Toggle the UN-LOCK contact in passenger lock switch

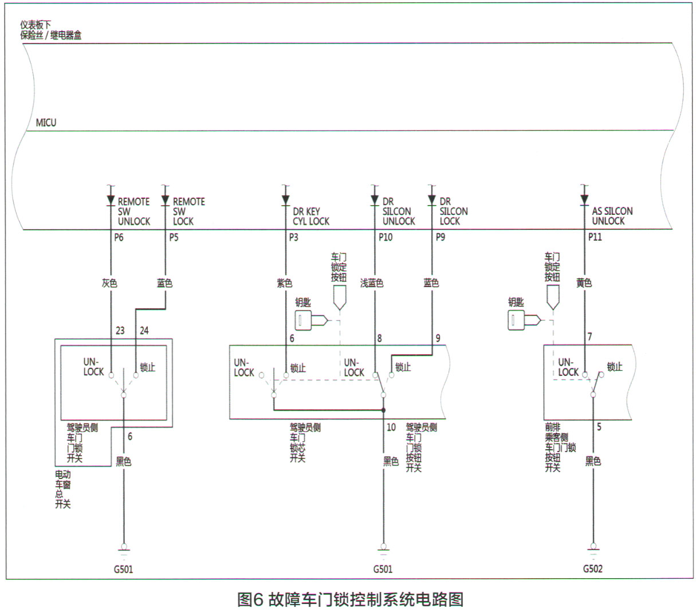(585, 374)
